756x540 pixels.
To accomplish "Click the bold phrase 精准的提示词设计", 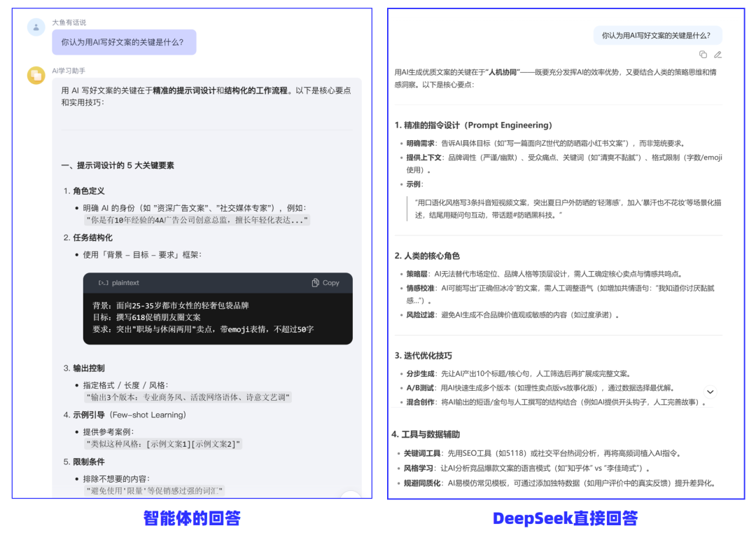I will (x=183, y=90).
